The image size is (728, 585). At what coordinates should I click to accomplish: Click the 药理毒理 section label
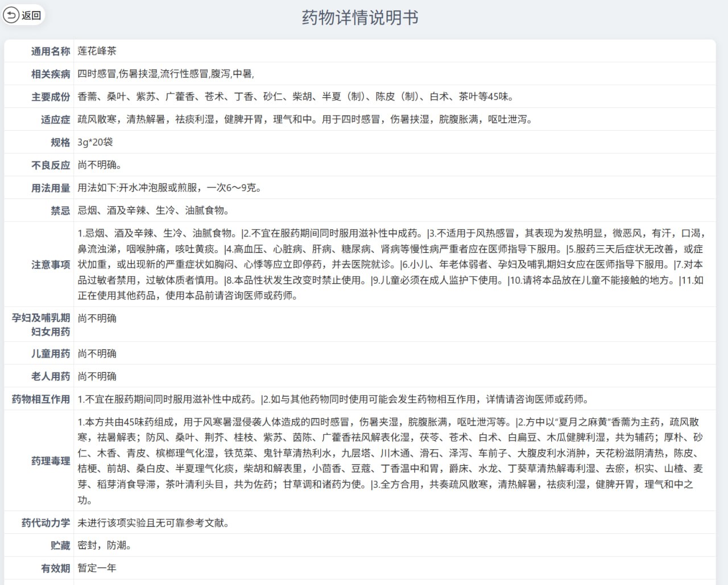coord(49,461)
